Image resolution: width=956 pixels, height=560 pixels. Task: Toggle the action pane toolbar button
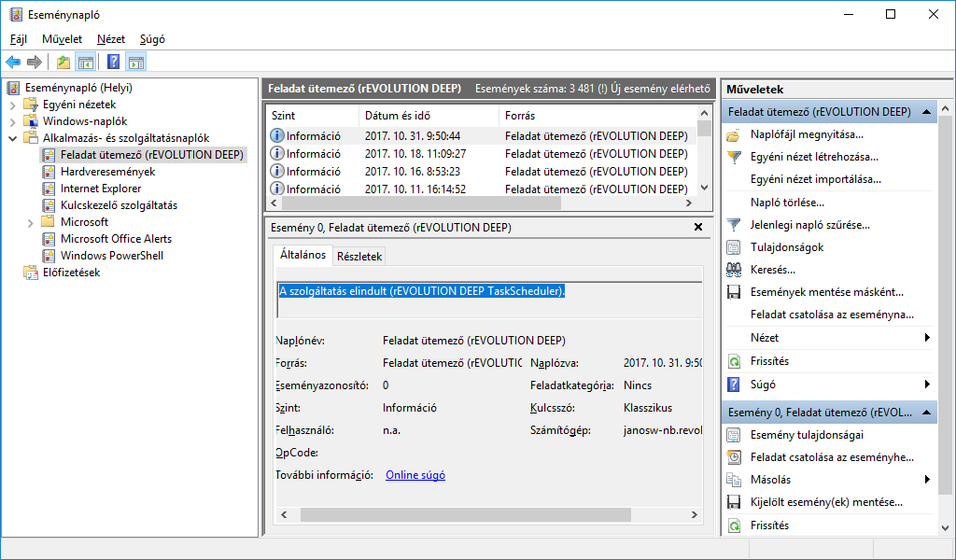pyautogui.click(x=136, y=63)
